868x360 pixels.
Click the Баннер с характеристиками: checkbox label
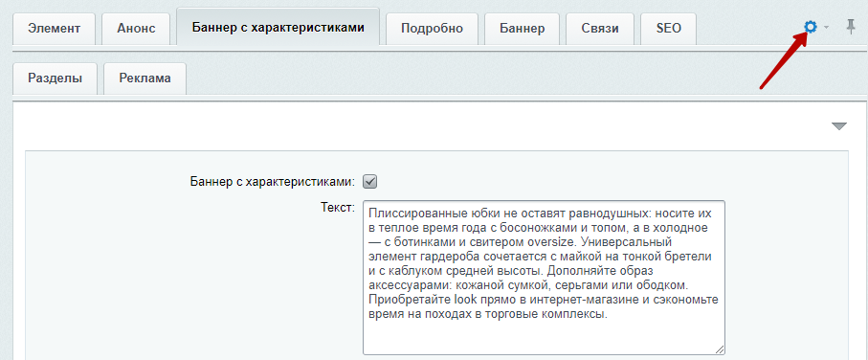[x=273, y=182]
